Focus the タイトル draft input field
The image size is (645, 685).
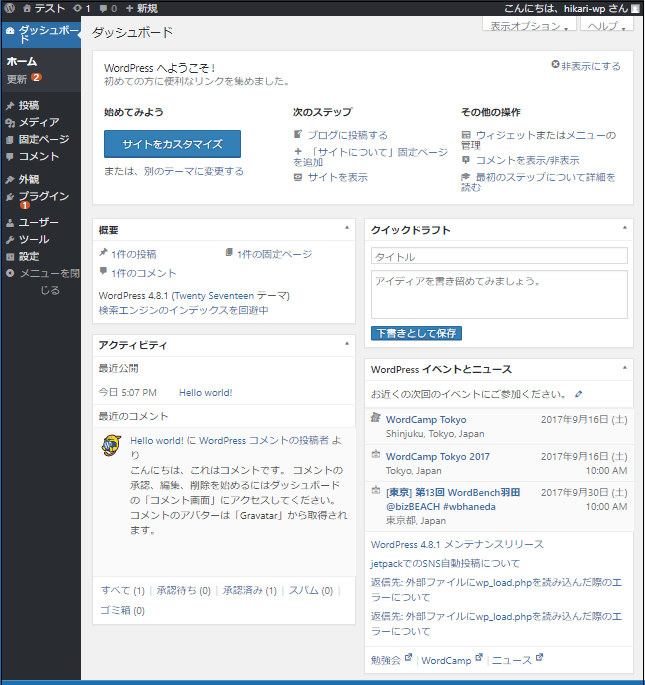click(x=499, y=256)
